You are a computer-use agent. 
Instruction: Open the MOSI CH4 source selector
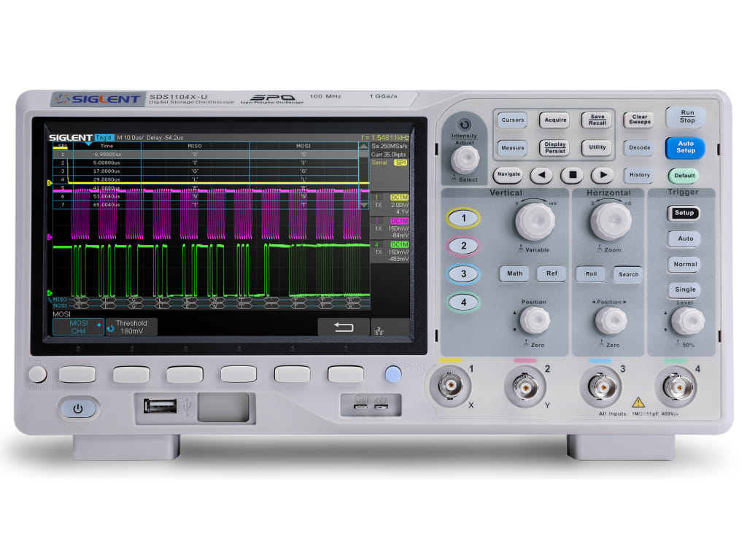78,327
